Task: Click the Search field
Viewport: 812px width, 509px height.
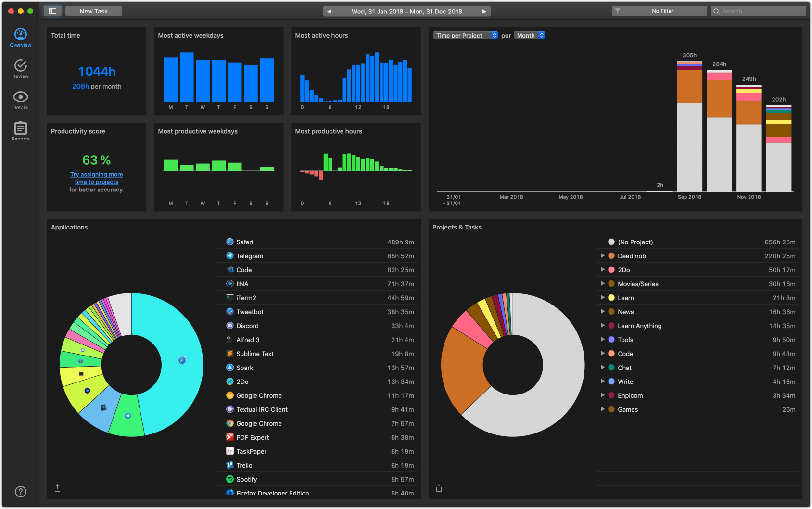Action: 758,11
